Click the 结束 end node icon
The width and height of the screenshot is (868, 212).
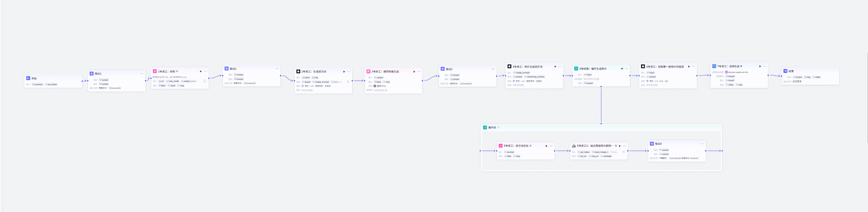[785, 71]
